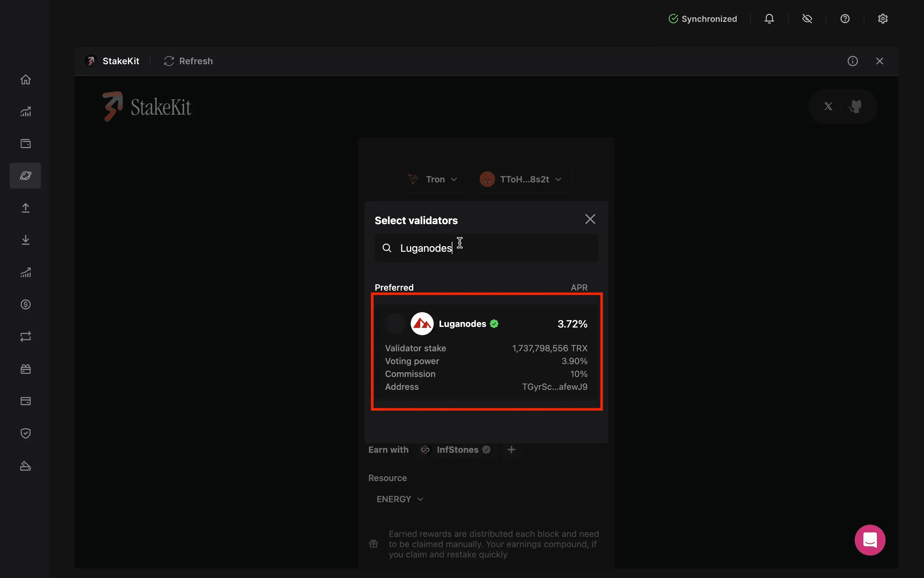The height and width of the screenshot is (578, 924).
Task: Focus the validator search field containing Luganodes
Action: [x=486, y=248]
